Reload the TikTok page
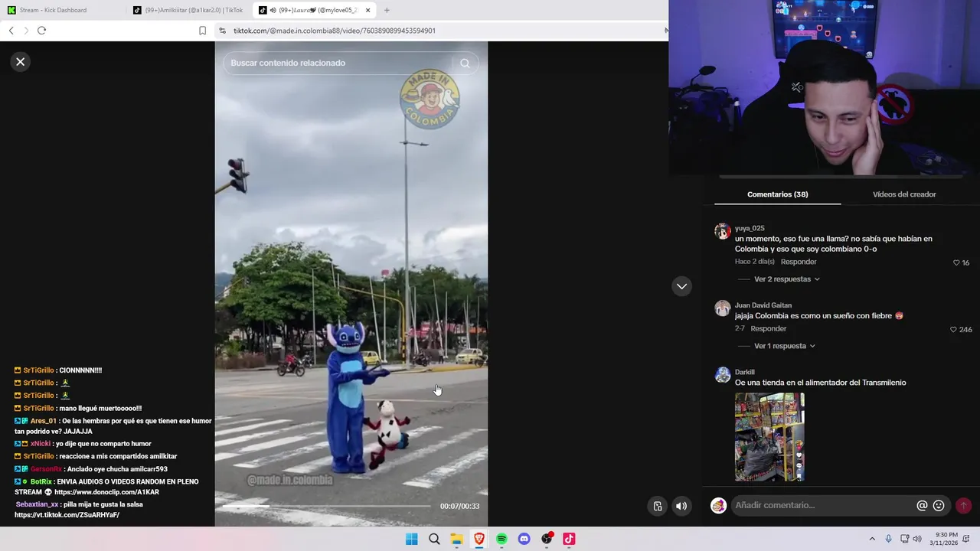Image resolution: width=980 pixels, height=551 pixels. 42,31
